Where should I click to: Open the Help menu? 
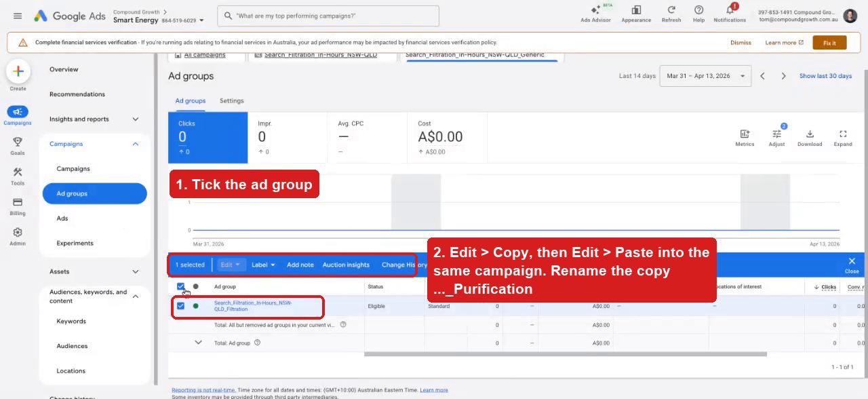698,14
